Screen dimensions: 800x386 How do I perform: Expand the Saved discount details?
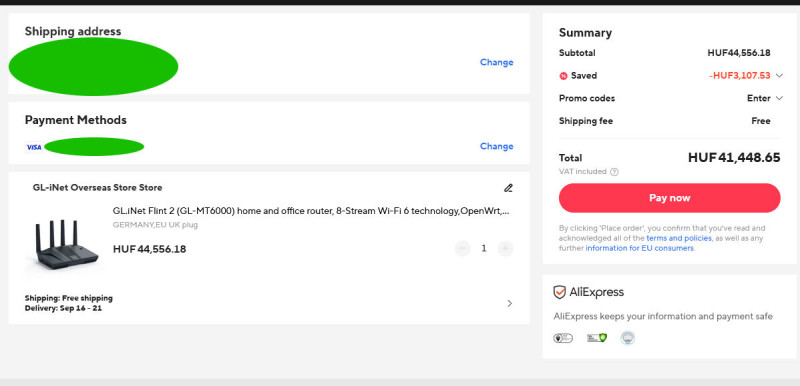coord(779,75)
